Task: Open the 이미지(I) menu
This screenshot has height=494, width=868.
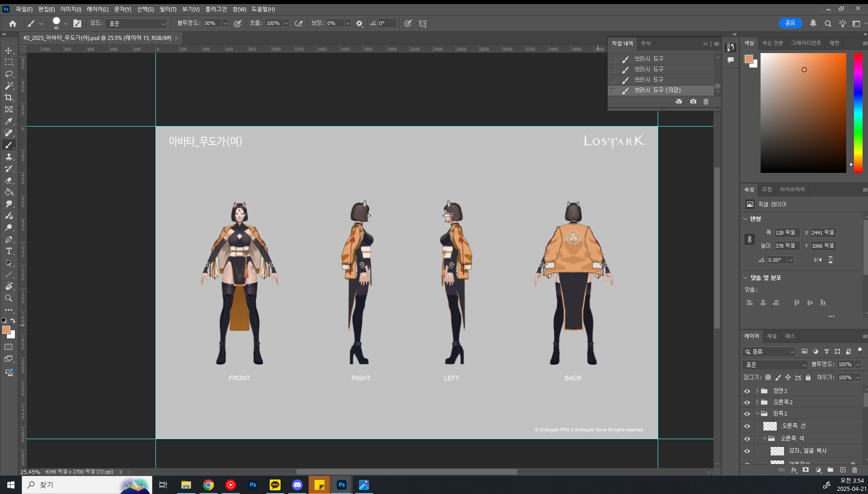Action: pos(71,9)
